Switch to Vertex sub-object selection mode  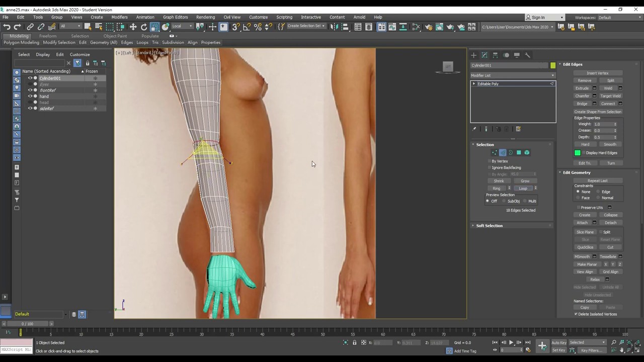[x=495, y=153]
